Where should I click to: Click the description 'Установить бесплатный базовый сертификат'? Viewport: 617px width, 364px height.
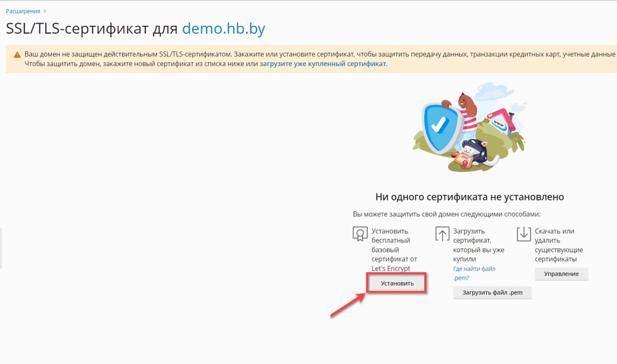394,250
